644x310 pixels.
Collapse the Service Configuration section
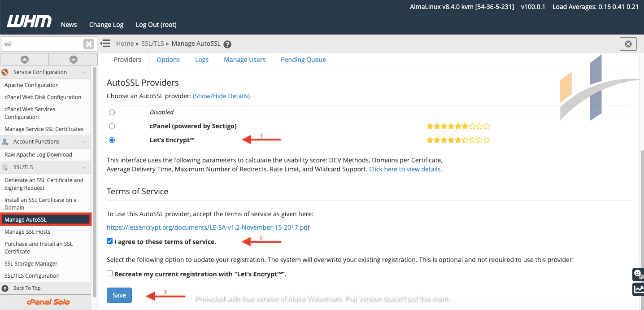tap(83, 72)
